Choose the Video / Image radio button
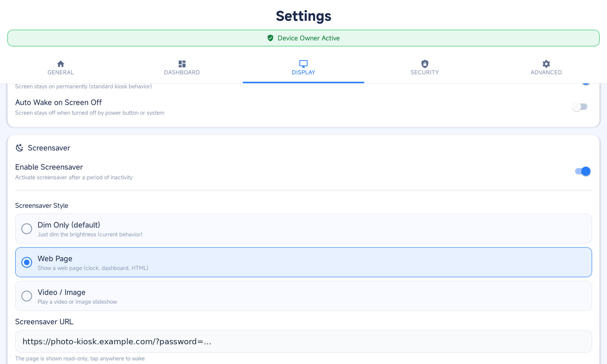Image resolution: width=607 pixels, height=364 pixels. point(27,296)
